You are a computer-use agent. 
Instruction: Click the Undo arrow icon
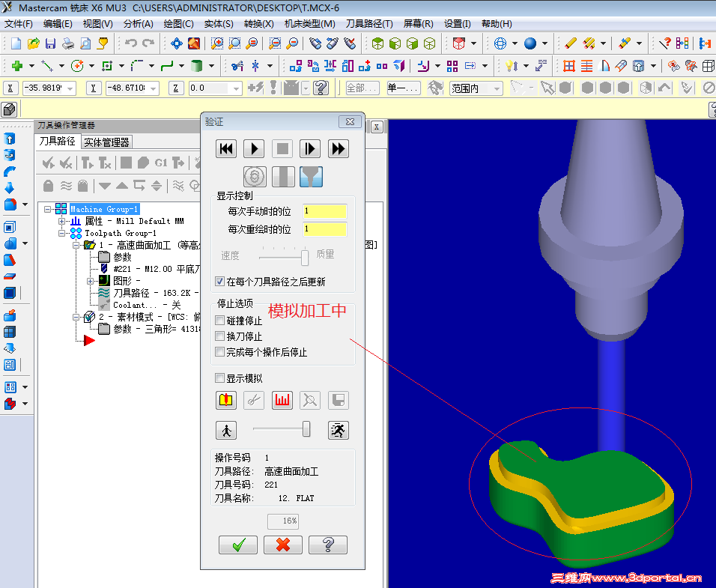tap(131, 43)
